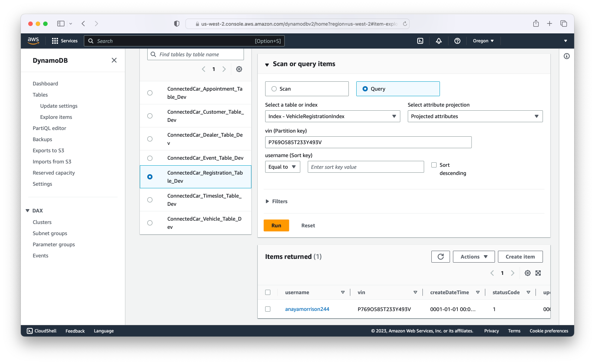Open a new browser tab
This screenshot has width=595, height=364.
[550, 23]
